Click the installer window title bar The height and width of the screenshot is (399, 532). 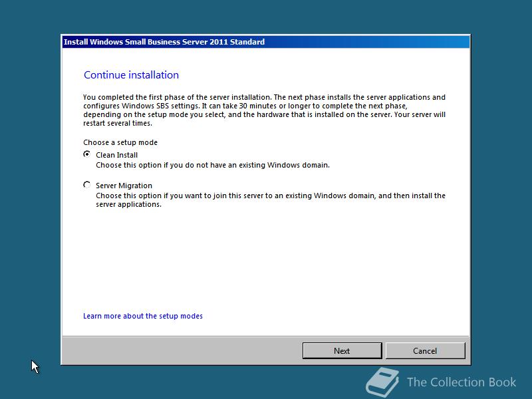pyautogui.click(x=266, y=42)
